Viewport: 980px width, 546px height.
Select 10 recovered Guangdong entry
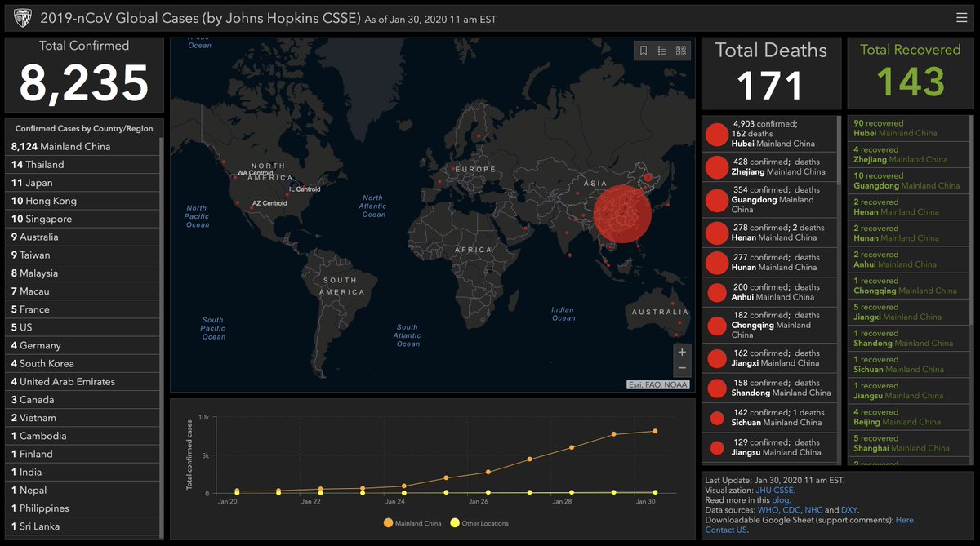pyautogui.click(x=907, y=180)
